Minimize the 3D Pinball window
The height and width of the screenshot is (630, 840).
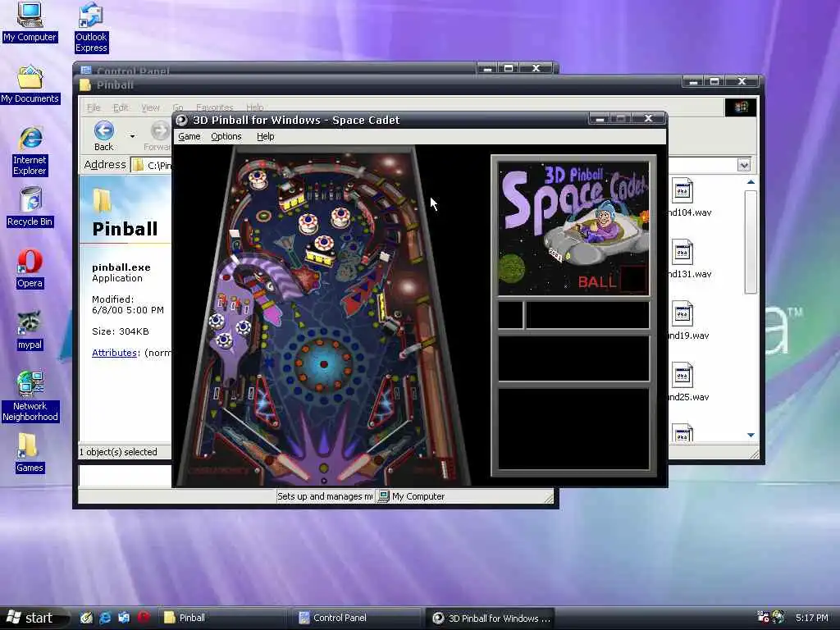[x=600, y=119]
